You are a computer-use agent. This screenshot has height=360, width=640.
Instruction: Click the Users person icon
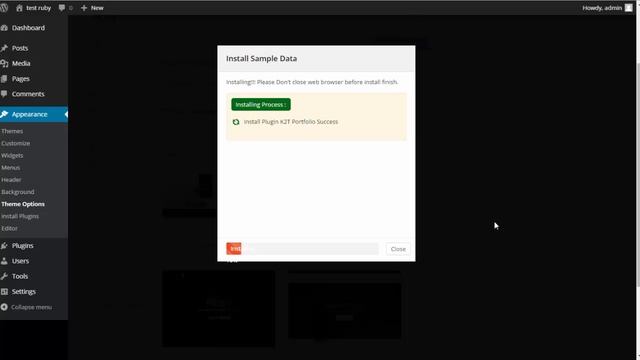[4, 261]
